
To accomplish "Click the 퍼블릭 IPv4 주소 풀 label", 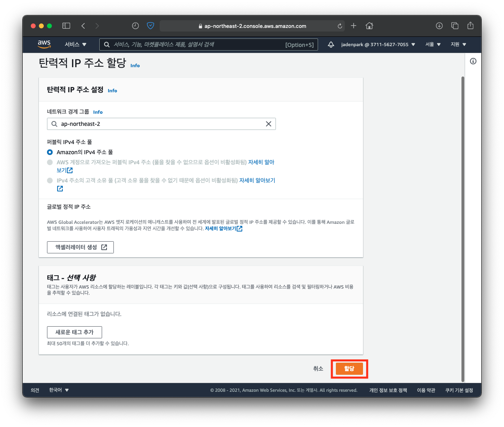I will (69, 142).
